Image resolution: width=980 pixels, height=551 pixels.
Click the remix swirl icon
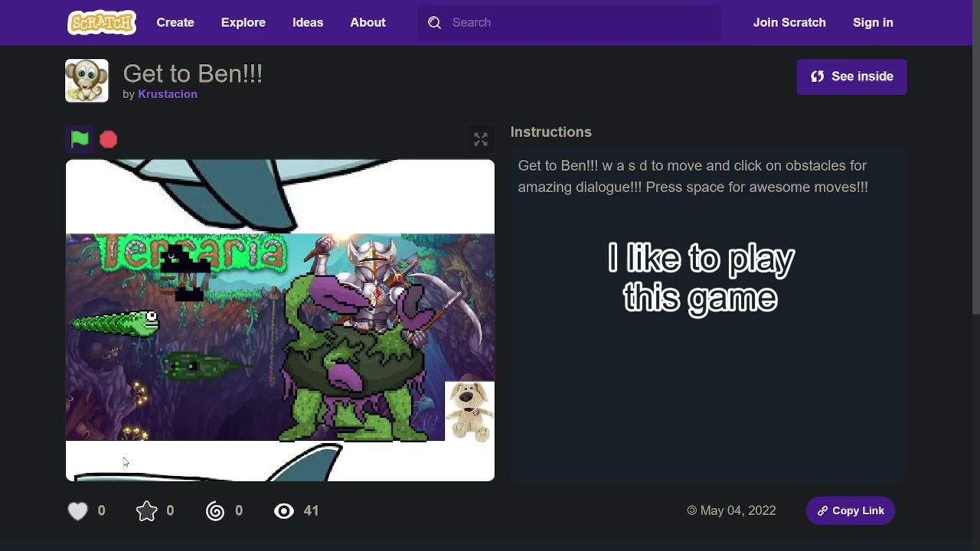[x=215, y=511]
